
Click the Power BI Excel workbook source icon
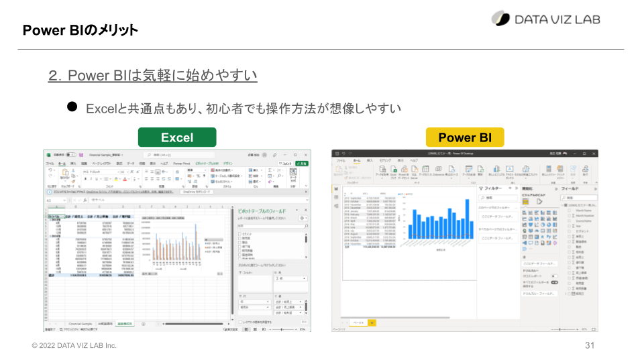coord(394,170)
